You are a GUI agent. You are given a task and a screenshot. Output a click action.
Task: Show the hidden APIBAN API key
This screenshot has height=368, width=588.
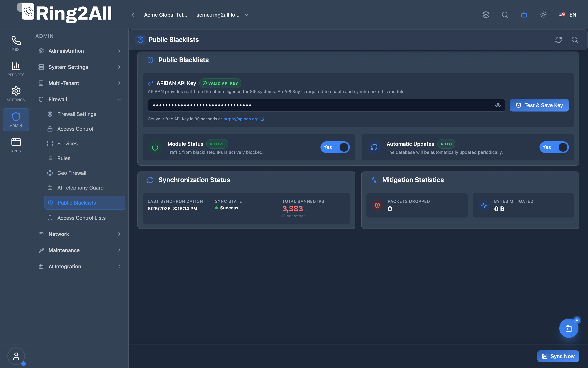click(498, 105)
